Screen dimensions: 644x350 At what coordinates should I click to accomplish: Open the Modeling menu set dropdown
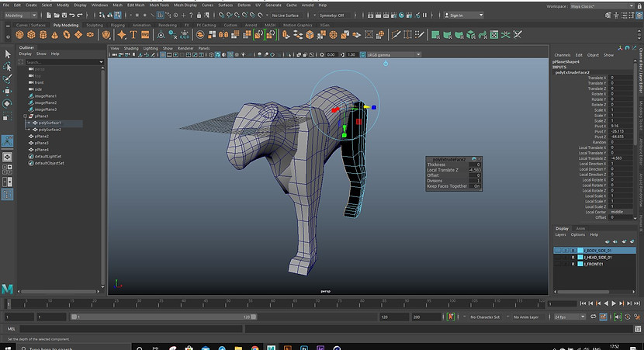click(20, 16)
